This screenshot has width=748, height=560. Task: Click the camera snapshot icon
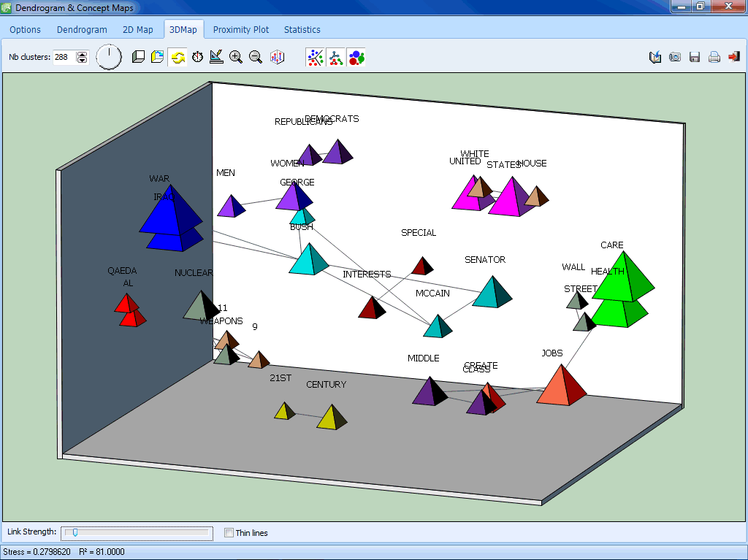pyautogui.click(x=675, y=57)
